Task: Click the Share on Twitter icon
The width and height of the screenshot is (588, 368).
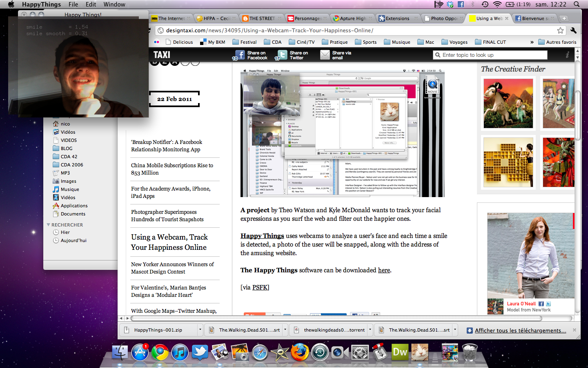Action: pos(282,55)
